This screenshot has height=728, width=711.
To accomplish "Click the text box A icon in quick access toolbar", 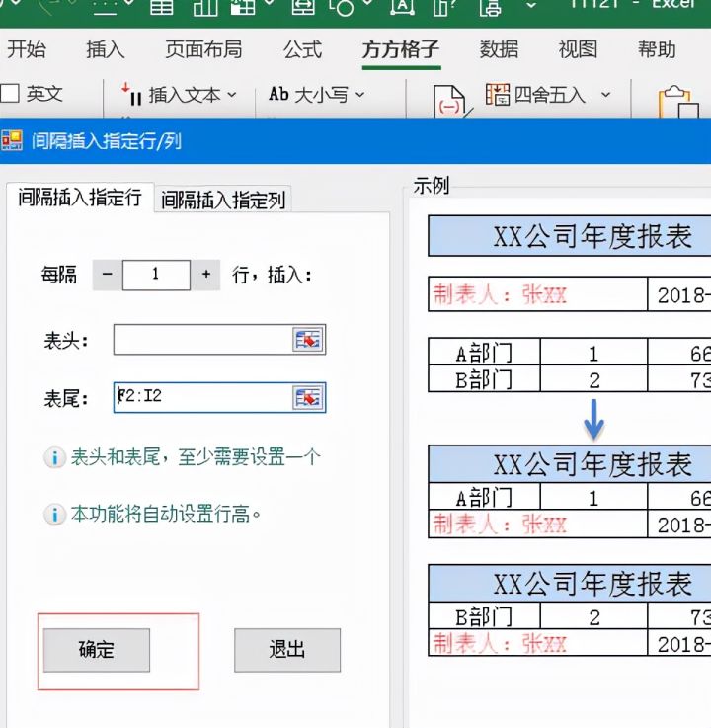I will [x=402, y=7].
